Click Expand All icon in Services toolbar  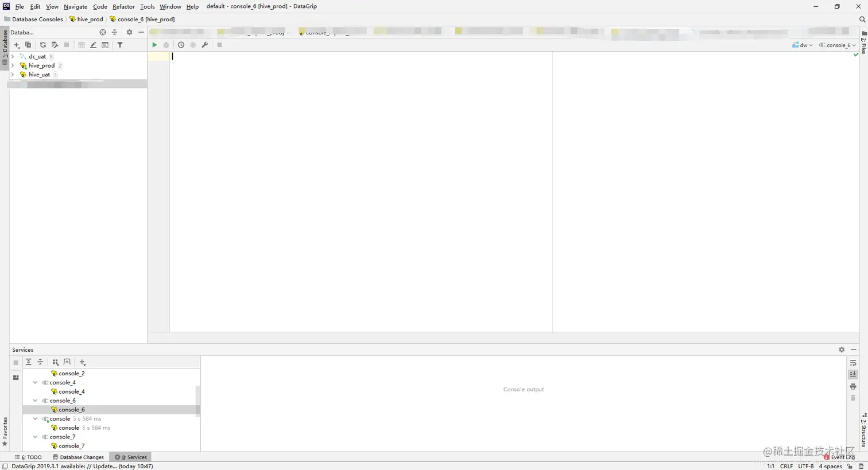pyautogui.click(x=28, y=362)
